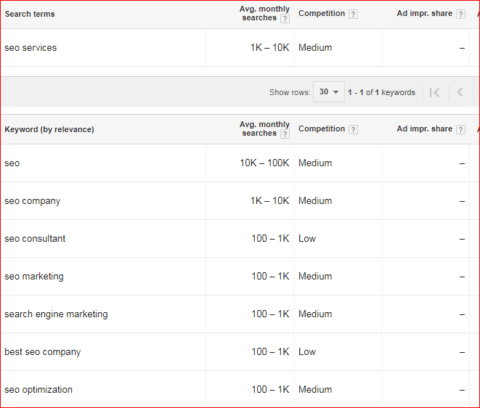Go to first page of keywords

(x=435, y=92)
